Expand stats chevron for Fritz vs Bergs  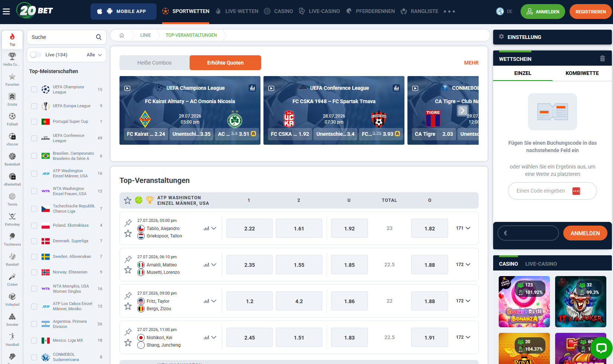tap(214, 301)
